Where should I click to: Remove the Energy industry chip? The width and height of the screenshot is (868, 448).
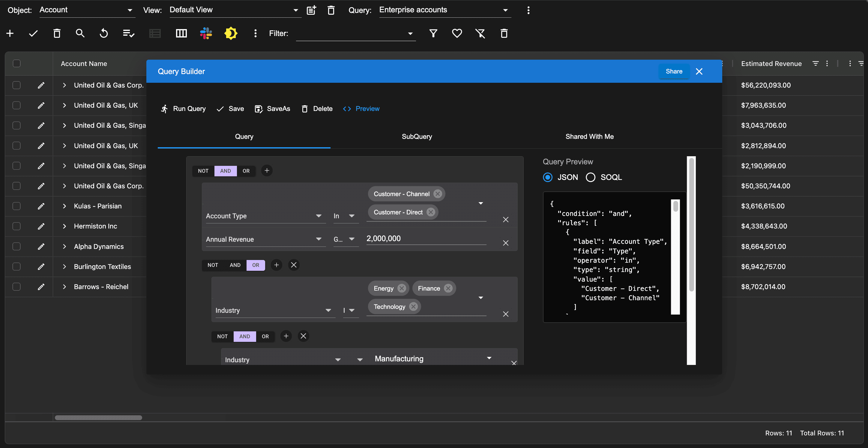coord(401,288)
